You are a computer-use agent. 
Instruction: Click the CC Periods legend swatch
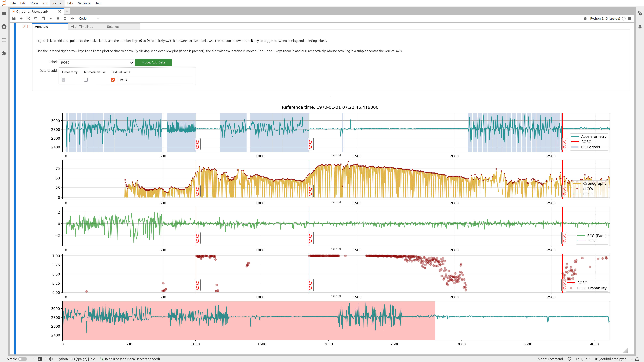(x=575, y=147)
